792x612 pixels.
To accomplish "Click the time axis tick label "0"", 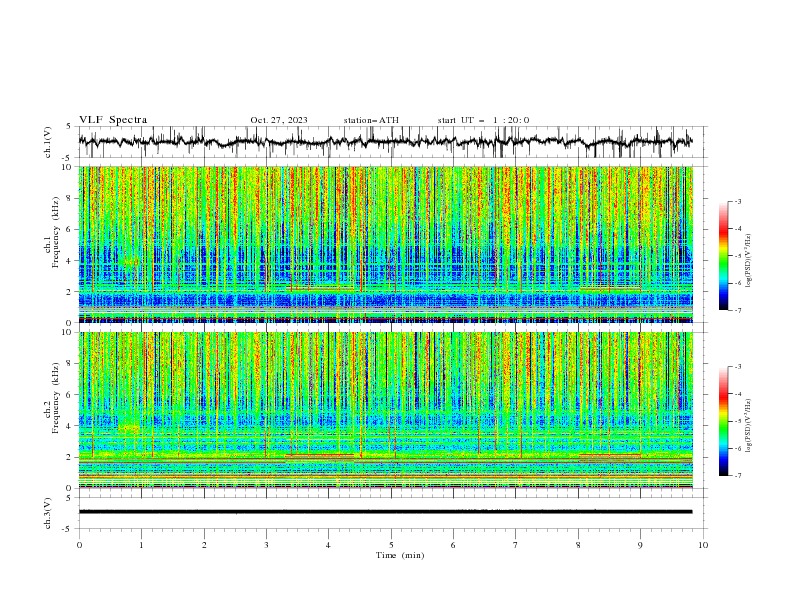I will click(79, 545).
